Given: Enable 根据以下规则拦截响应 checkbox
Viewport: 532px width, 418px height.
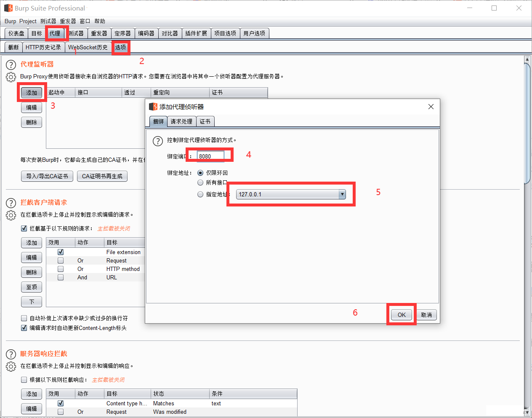Looking at the screenshot, I should coord(24,380).
